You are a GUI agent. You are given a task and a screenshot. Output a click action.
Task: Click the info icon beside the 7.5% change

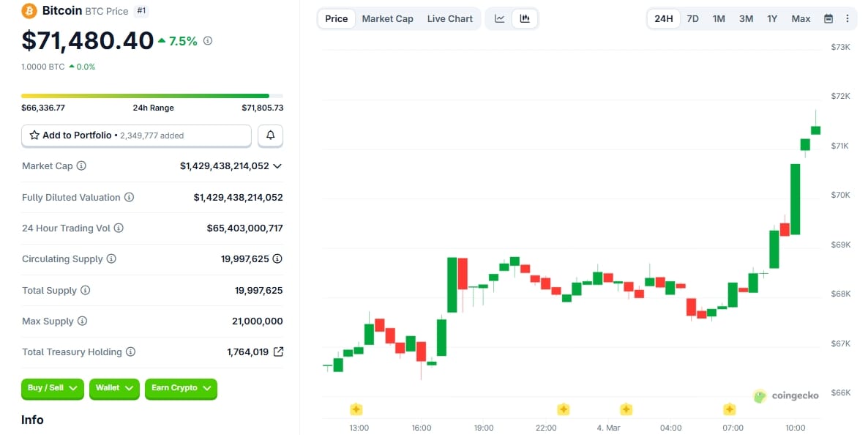click(x=207, y=41)
